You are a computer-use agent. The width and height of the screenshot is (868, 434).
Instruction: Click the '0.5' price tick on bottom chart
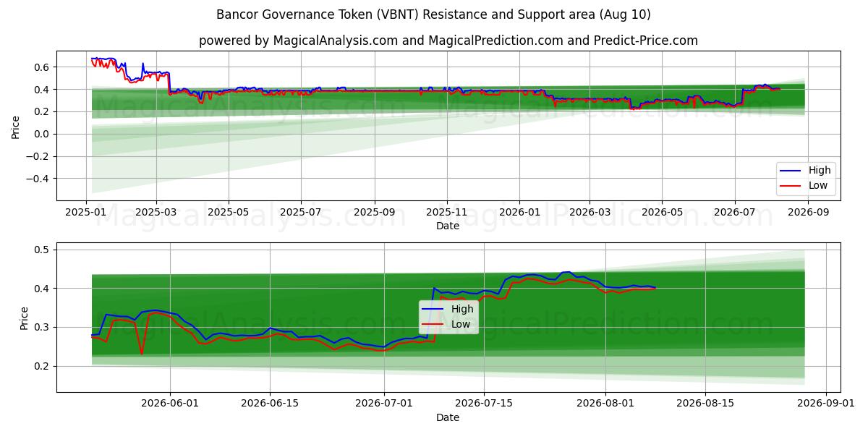(41, 250)
